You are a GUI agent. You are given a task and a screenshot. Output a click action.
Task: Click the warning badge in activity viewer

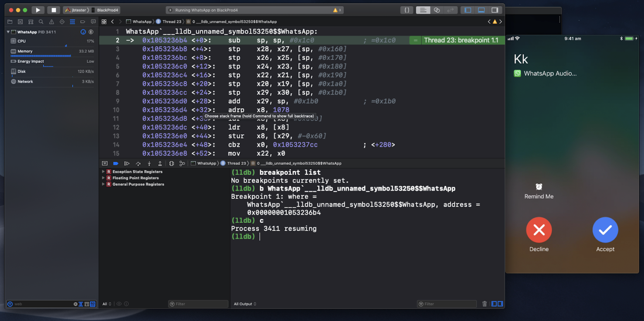point(337,10)
